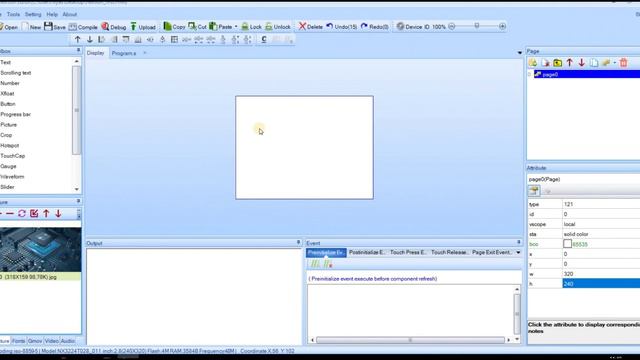Select Progress bar in the Toolbox

pos(16,114)
